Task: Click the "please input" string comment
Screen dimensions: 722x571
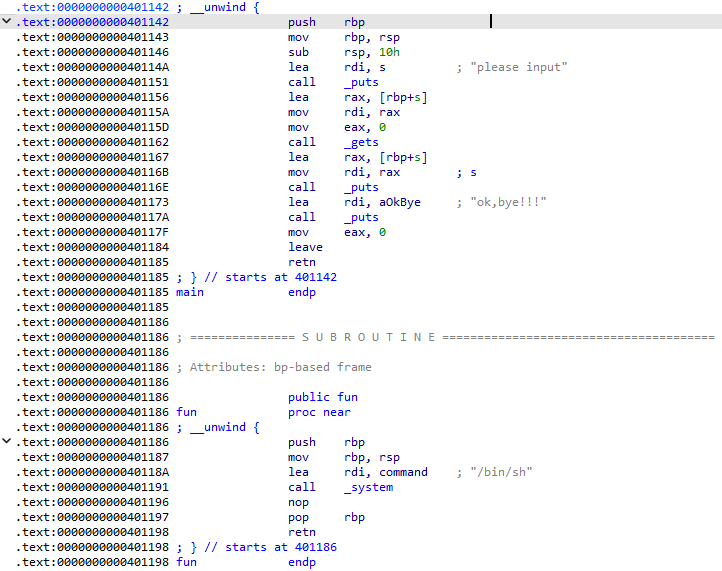Action: (x=518, y=67)
